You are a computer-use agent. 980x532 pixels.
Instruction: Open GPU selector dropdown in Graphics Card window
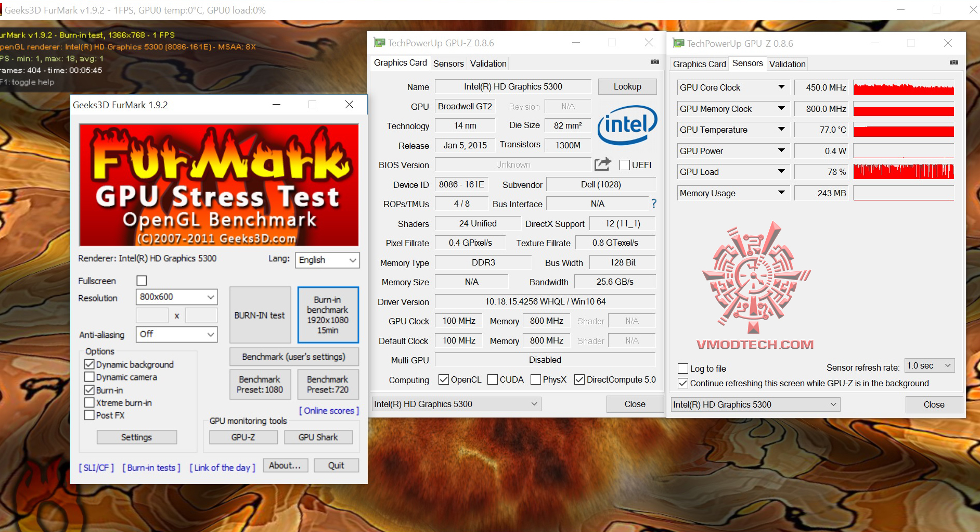coord(456,404)
